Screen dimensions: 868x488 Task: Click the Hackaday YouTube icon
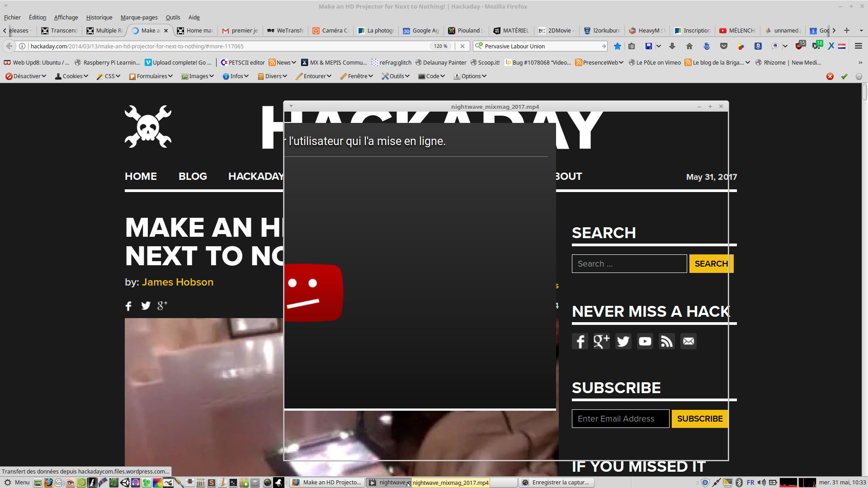pos(645,341)
